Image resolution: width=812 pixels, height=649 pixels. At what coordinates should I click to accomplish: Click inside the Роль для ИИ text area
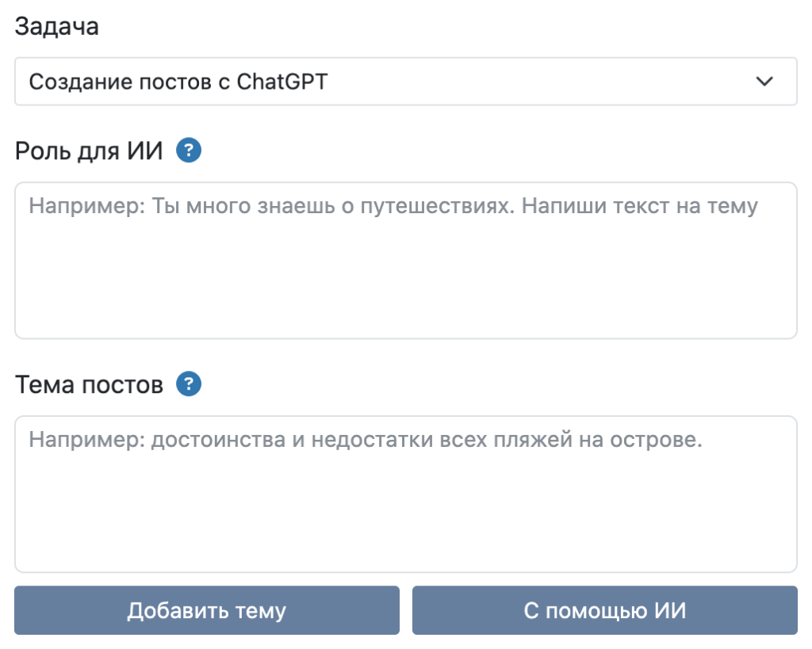pos(405,260)
